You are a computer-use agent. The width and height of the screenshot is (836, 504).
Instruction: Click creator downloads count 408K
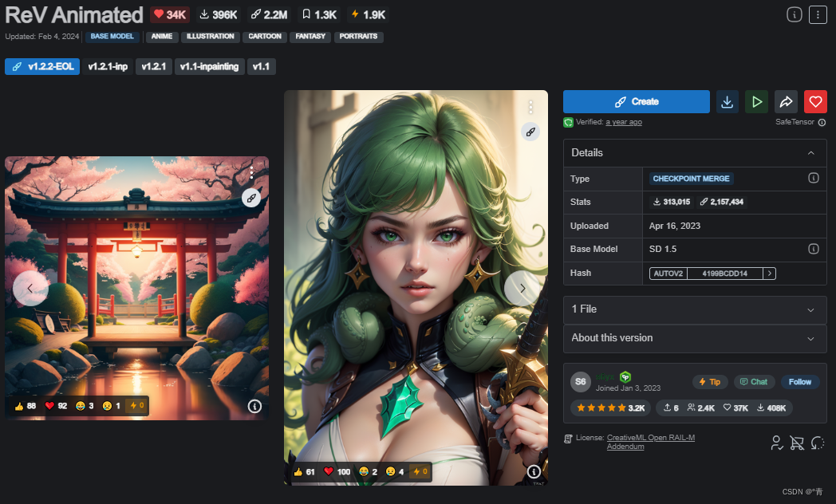pyautogui.click(x=771, y=408)
